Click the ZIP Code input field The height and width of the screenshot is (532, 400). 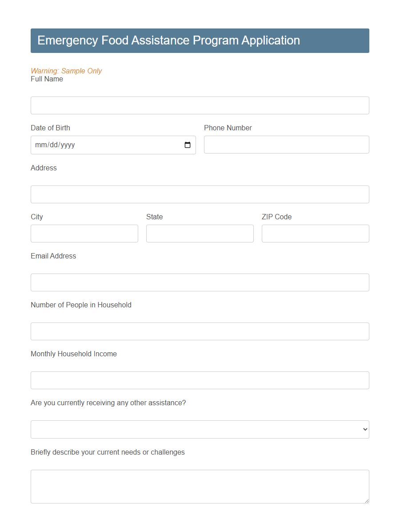(315, 234)
